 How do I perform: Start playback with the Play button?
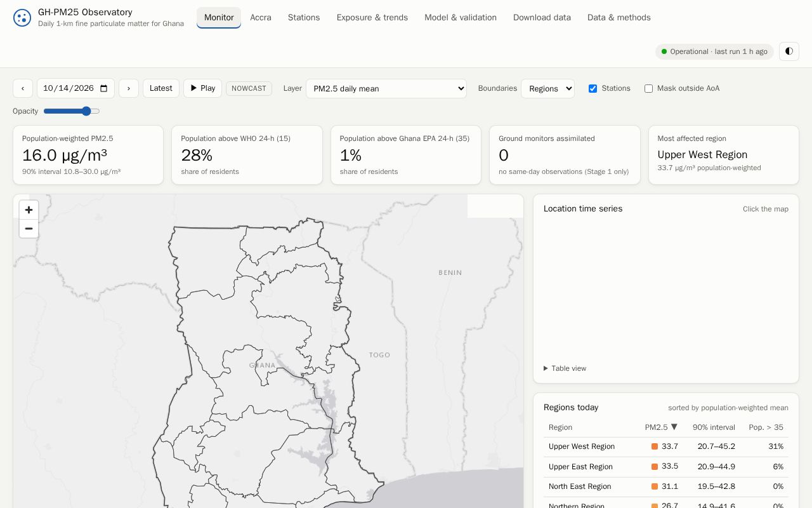point(202,88)
